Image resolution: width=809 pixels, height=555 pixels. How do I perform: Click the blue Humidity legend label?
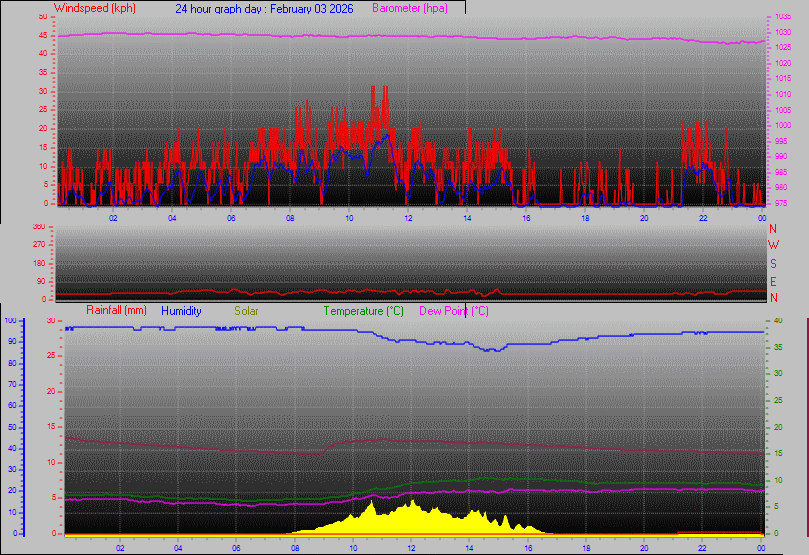tap(181, 311)
